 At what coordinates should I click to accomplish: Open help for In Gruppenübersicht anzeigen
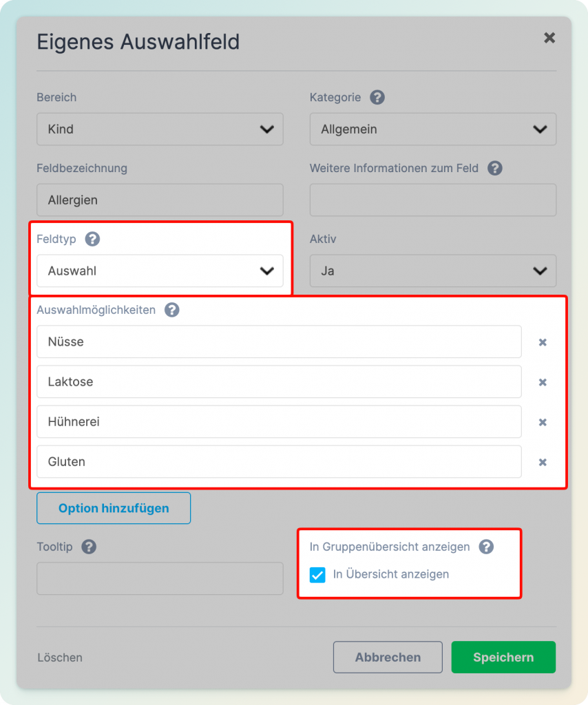[x=486, y=547]
